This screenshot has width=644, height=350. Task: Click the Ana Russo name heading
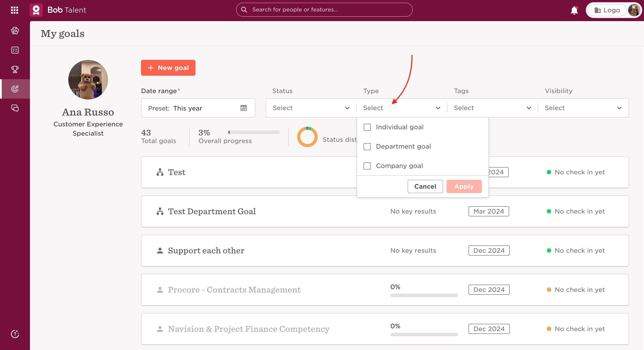pyautogui.click(x=88, y=112)
